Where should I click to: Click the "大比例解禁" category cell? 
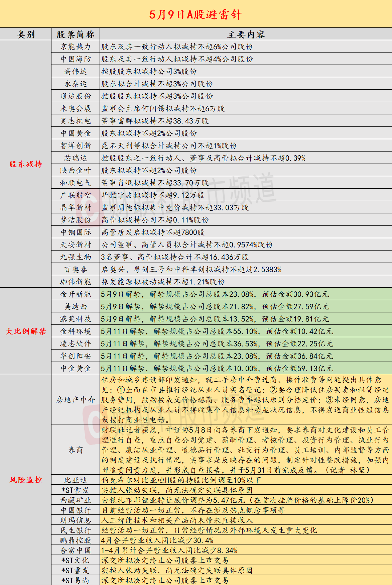pyautogui.click(x=26, y=331)
